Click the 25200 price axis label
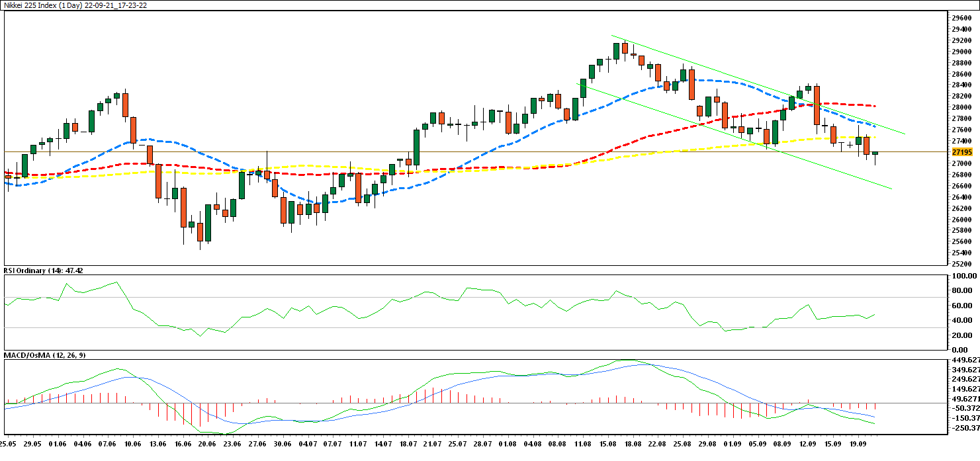The height and width of the screenshot is (461, 980). pyautogui.click(x=963, y=263)
